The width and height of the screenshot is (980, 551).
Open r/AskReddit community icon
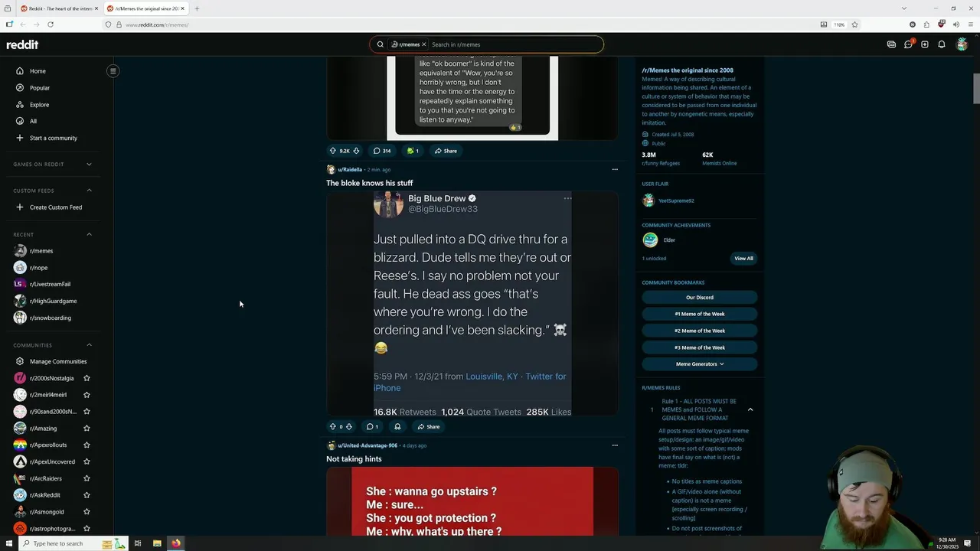(x=20, y=495)
